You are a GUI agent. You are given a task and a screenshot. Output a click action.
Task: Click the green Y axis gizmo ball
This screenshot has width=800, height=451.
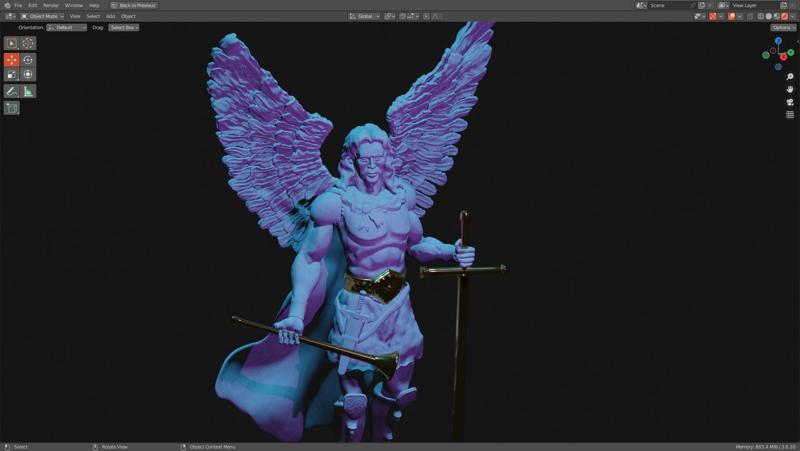(x=790, y=52)
